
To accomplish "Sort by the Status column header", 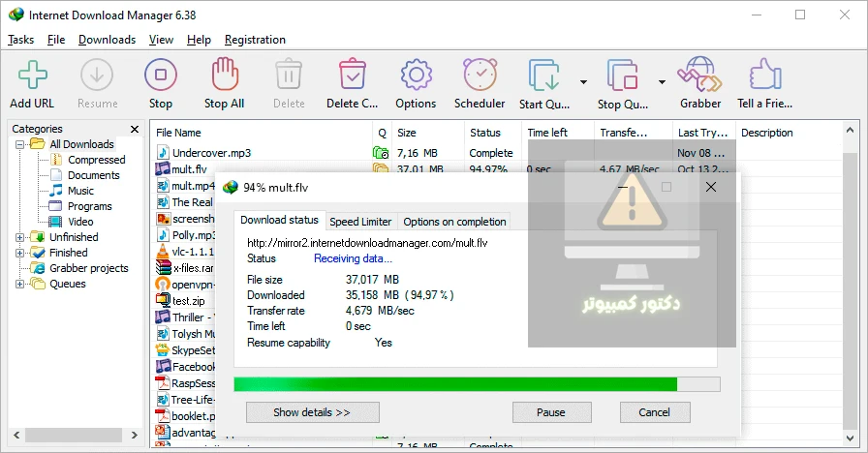I will pos(493,133).
